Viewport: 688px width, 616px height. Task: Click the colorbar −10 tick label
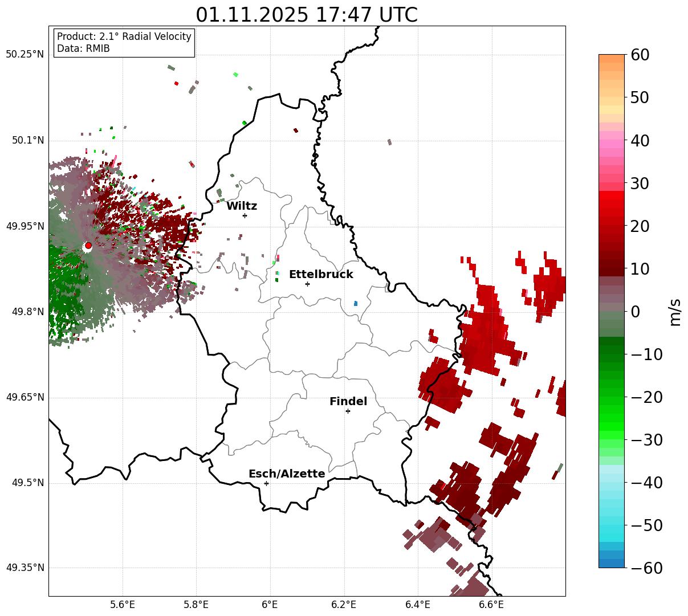(x=646, y=354)
